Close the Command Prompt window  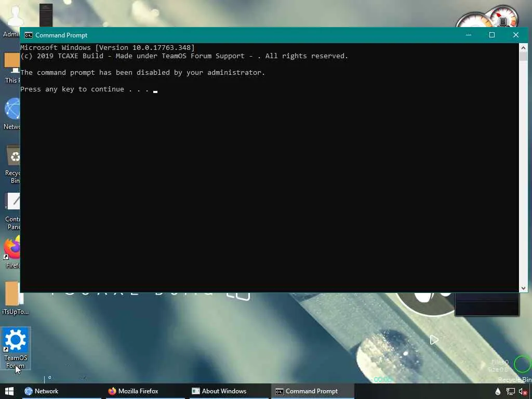(516, 35)
